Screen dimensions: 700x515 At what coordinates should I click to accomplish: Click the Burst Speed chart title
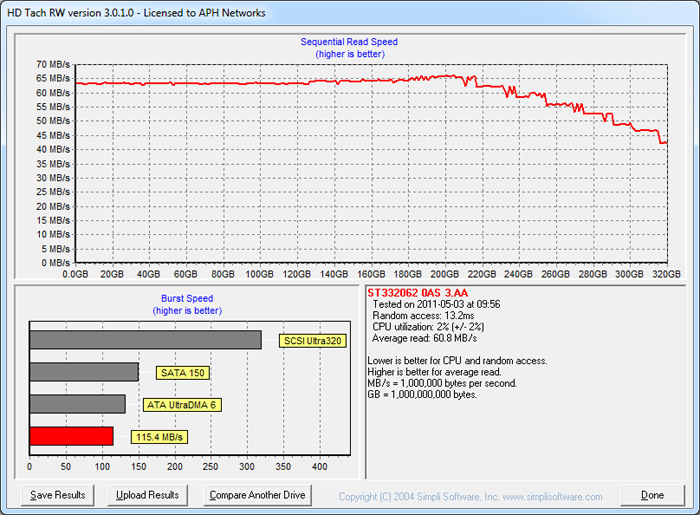click(188, 298)
